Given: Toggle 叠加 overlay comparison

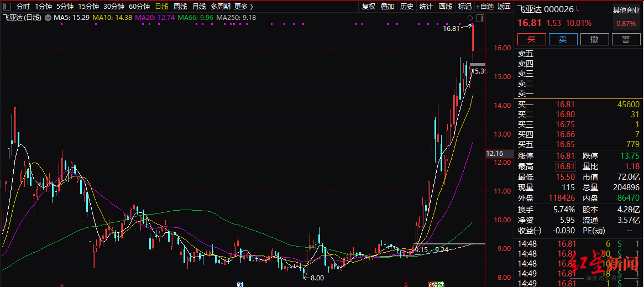Looking at the screenshot, I should click(x=388, y=7).
